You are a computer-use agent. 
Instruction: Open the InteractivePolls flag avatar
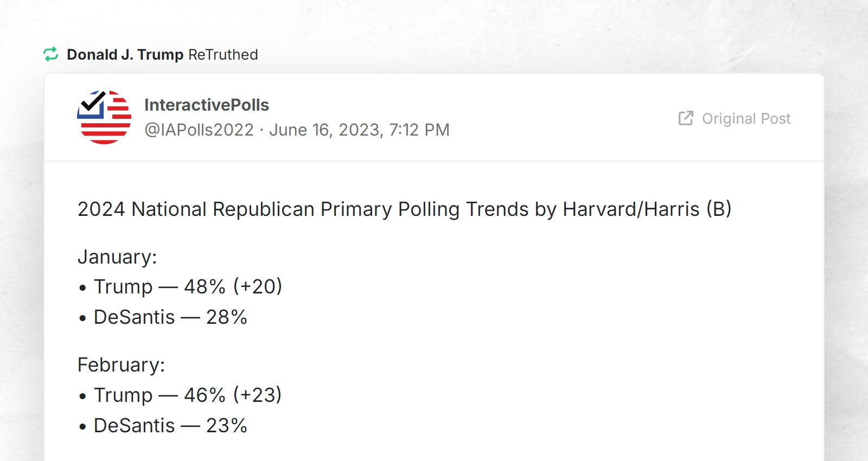pos(105,116)
